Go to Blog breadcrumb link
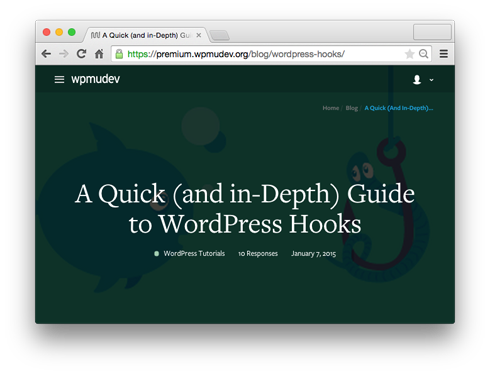The height and width of the screenshot is (374, 490). coord(352,108)
